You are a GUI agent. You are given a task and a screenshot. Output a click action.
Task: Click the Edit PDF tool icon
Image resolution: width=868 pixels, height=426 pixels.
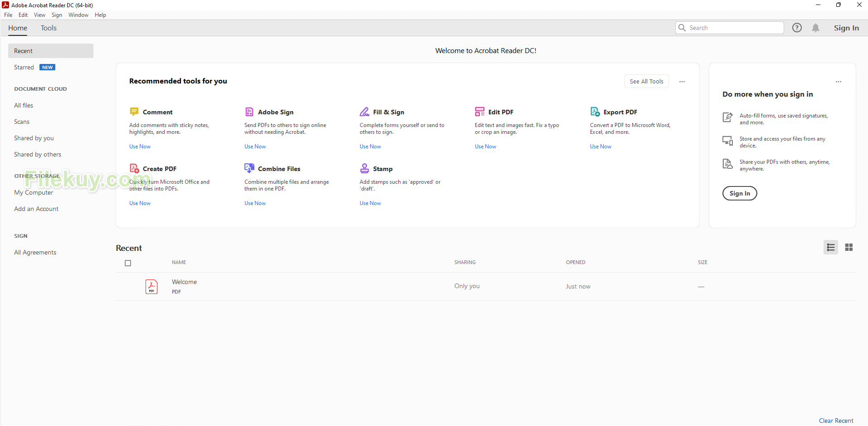pos(479,112)
